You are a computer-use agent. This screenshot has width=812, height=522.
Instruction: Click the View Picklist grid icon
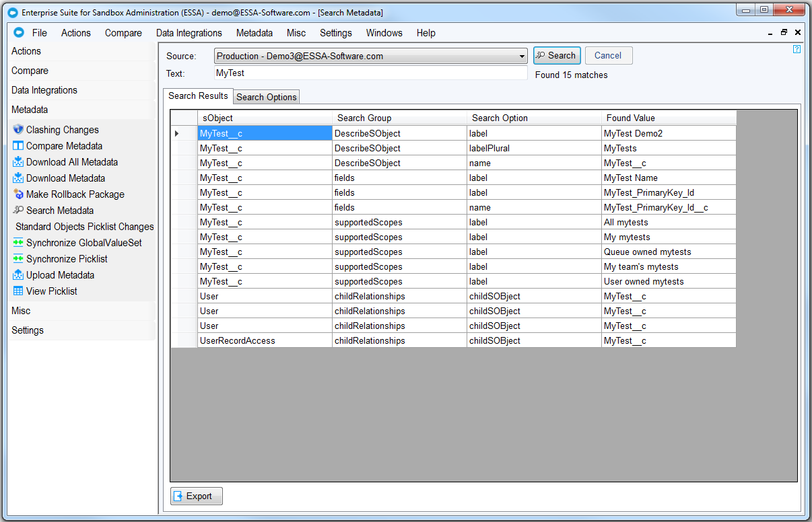click(x=18, y=291)
